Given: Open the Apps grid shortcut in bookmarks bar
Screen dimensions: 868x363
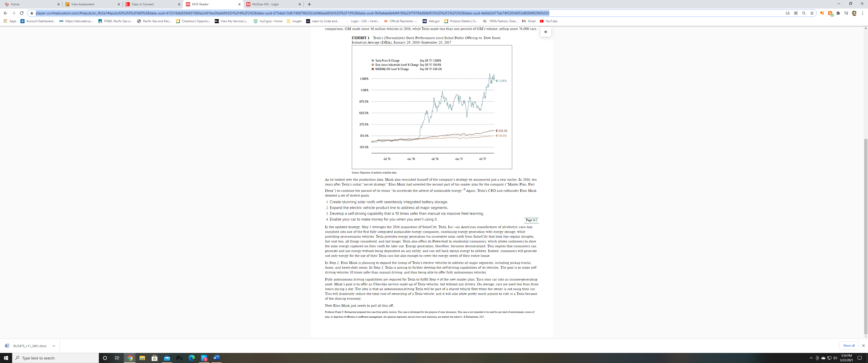Looking at the screenshot, I should click(x=10, y=21).
